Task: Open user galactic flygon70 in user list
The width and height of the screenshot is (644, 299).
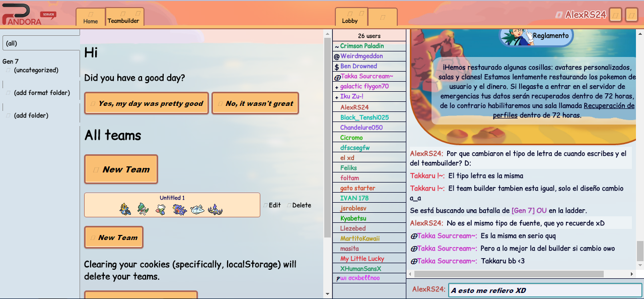Action: [x=369, y=87]
